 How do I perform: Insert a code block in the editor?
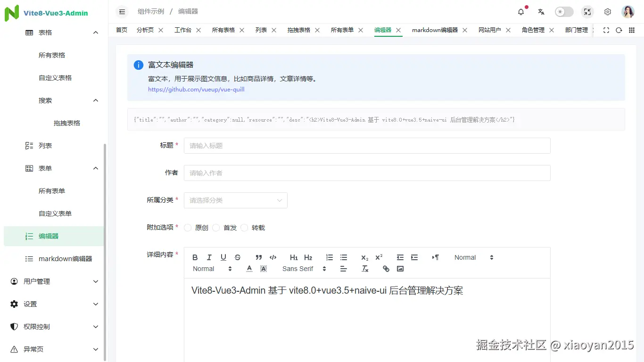(x=273, y=257)
